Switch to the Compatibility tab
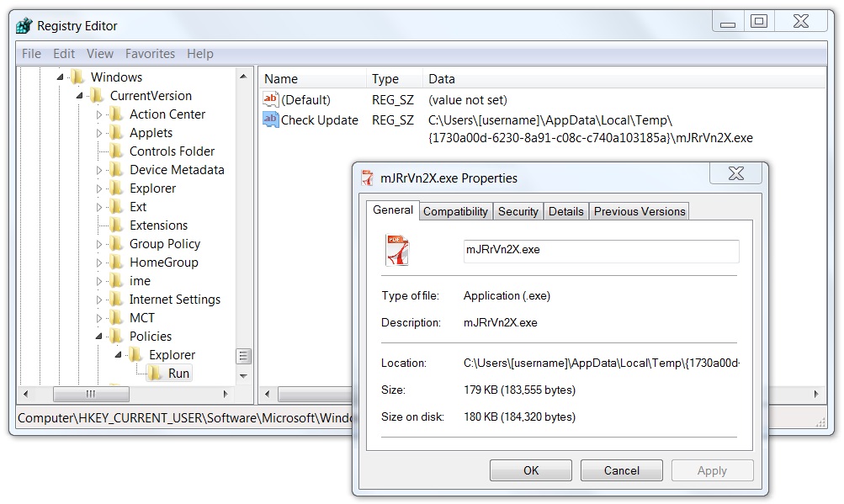This screenshot has width=844, height=504. [455, 212]
